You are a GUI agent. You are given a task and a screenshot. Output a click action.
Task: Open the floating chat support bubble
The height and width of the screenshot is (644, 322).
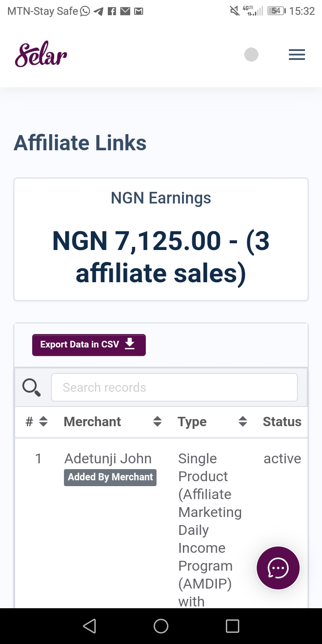pos(278,568)
